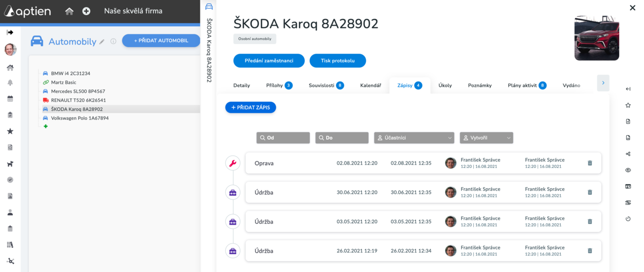Open the Vytvořil filter dropdown

click(486, 138)
